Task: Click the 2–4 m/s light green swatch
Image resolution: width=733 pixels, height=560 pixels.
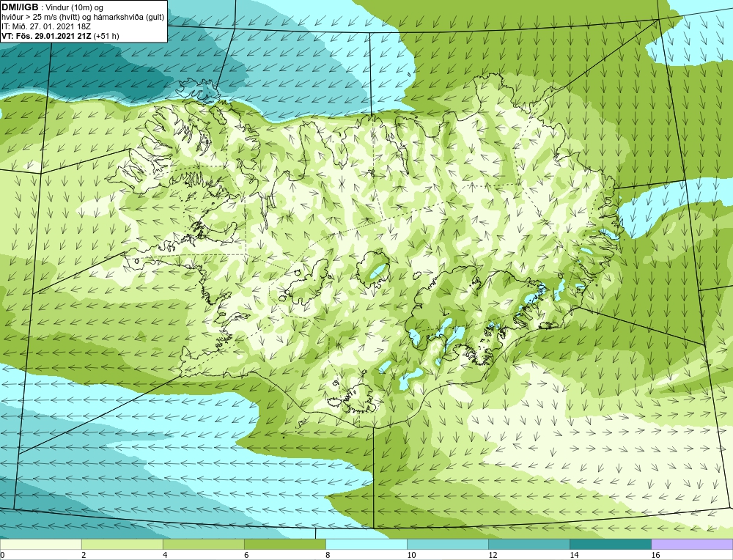Action: (x=122, y=544)
